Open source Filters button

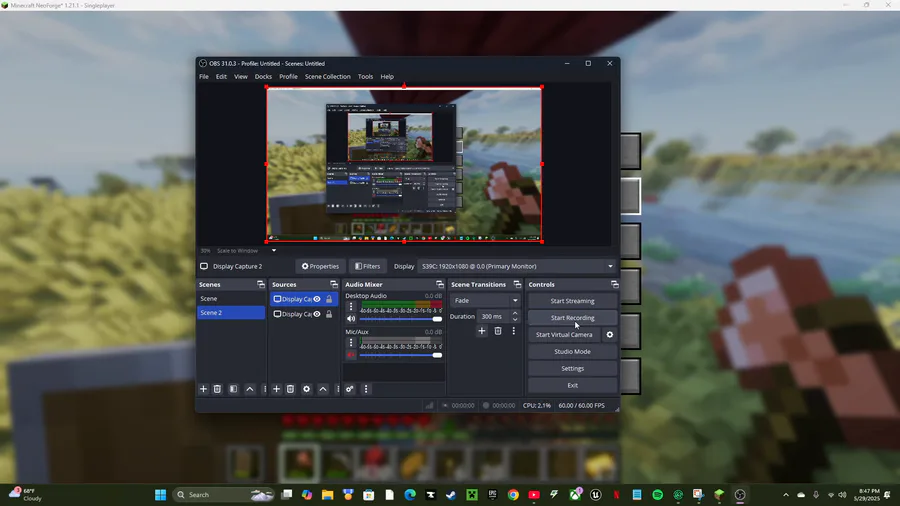click(367, 266)
